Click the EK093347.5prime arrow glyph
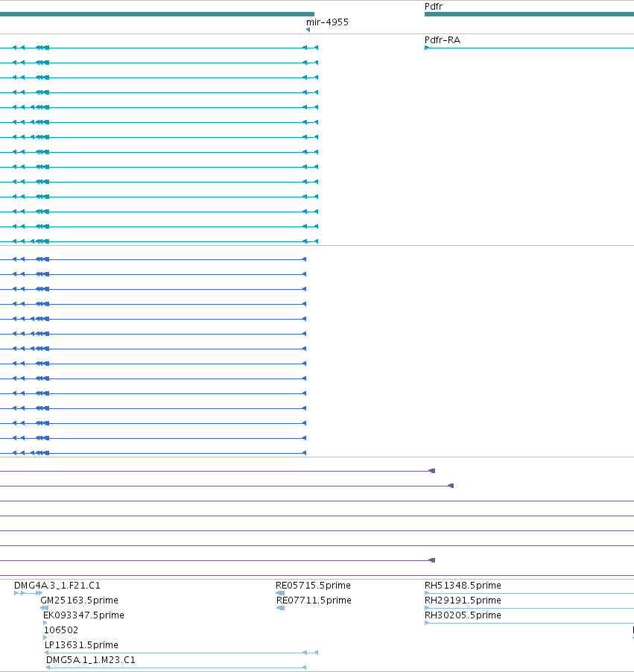This screenshot has height=672, width=634. pos(45,623)
